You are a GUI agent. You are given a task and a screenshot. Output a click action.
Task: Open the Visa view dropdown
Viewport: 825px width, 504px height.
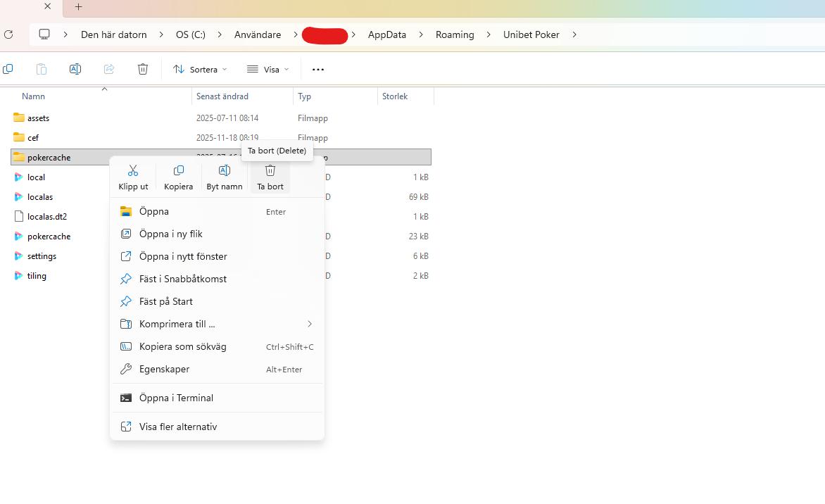tap(267, 70)
